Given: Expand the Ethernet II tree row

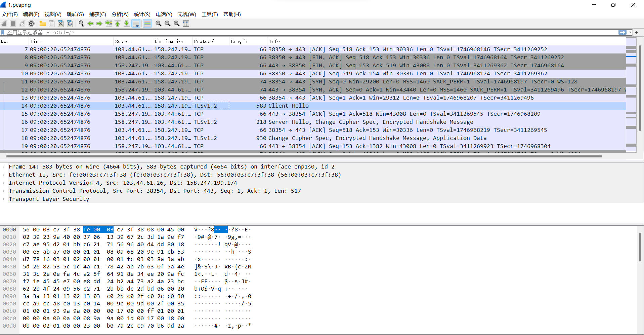Looking at the screenshot, I should (3, 175).
